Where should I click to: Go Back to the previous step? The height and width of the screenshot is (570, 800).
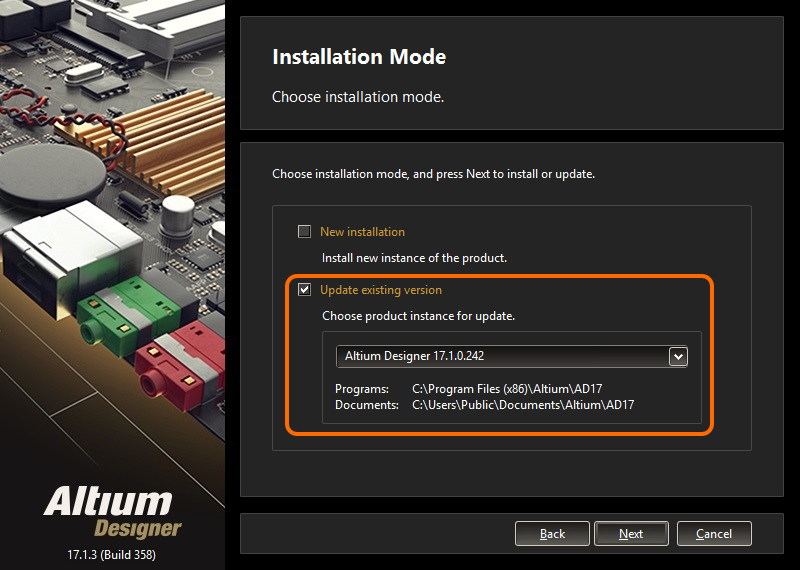pyautogui.click(x=552, y=534)
